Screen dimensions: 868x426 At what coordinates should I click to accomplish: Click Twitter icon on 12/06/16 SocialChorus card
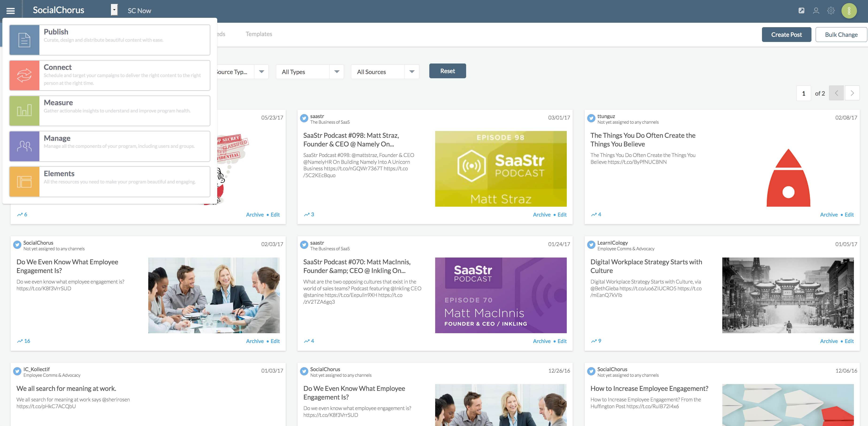click(x=591, y=371)
